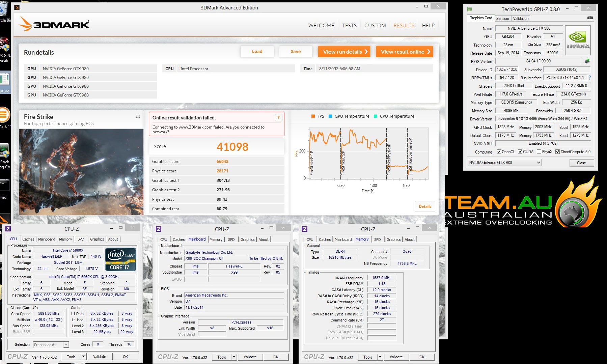Screen dimensions: 607x364
Task: Toggle DirectCompute 5.0 checkbox in GPU-Z
Action: click(x=557, y=152)
